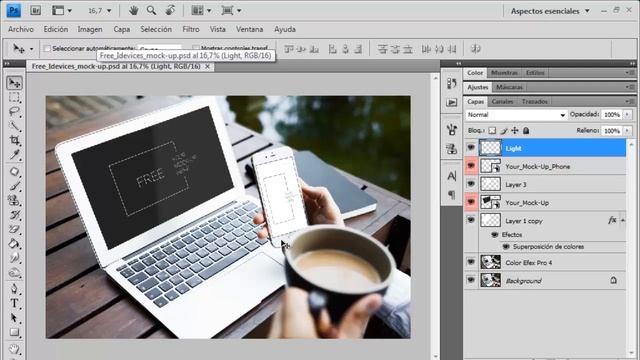The width and height of the screenshot is (640, 360).
Task: Click the Relleno value field
Action: tap(612, 131)
